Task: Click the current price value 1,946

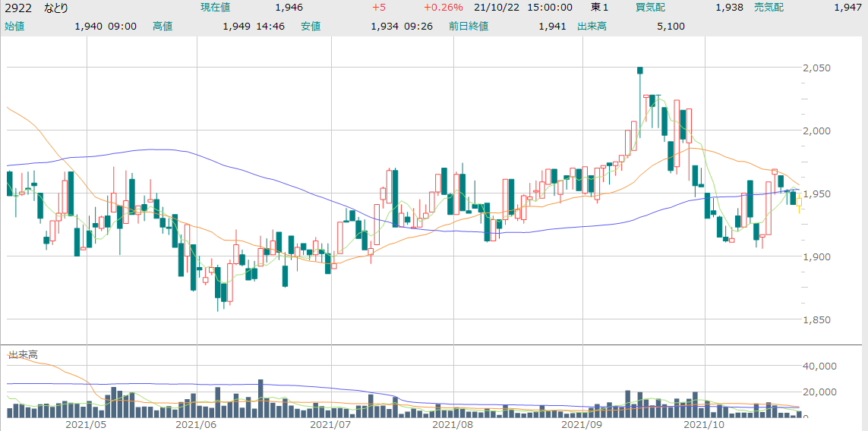Action: [289, 7]
